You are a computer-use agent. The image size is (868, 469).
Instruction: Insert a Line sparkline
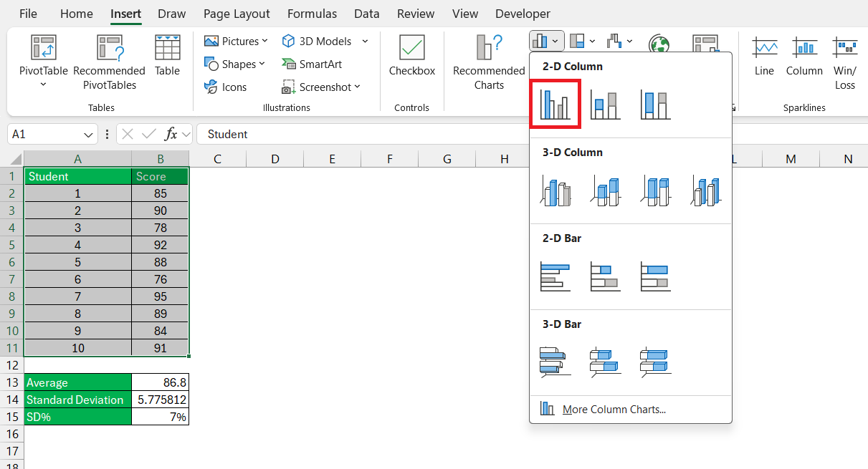[764, 55]
